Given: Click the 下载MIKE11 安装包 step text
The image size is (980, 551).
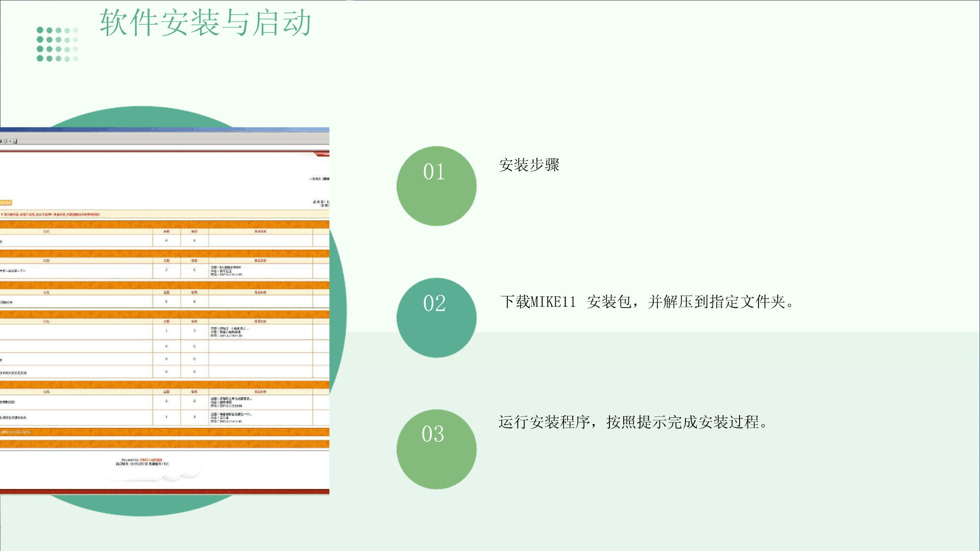Looking at the screenshot, I should tap(646, 302).
